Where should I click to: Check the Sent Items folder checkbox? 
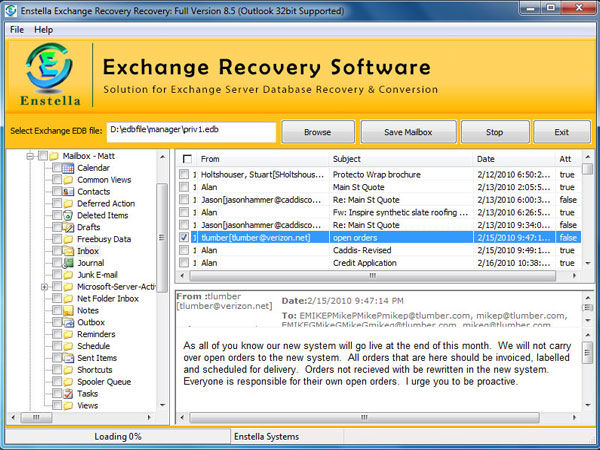57,357
